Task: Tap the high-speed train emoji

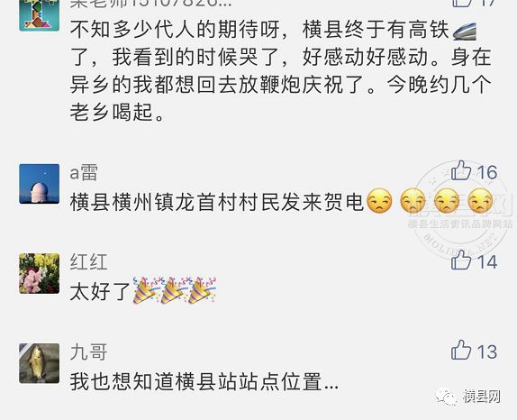Action: click(x=465, y=31)
